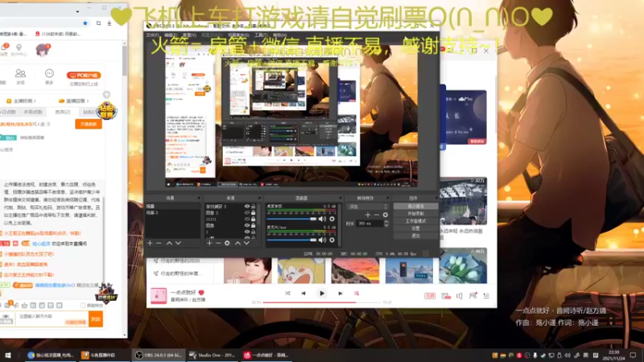The image size is (644, 362).
Task: Toggle visibility of the 11111 source
Action: (247, 219)
